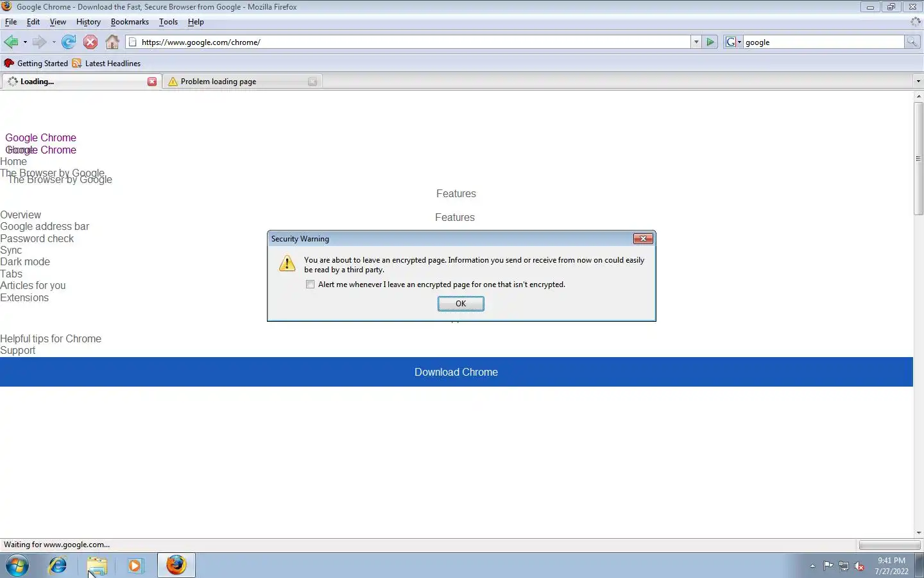The width and height of the screenshot is (924, 578).
Task: Open the Articles for you link
Action: 33,286
